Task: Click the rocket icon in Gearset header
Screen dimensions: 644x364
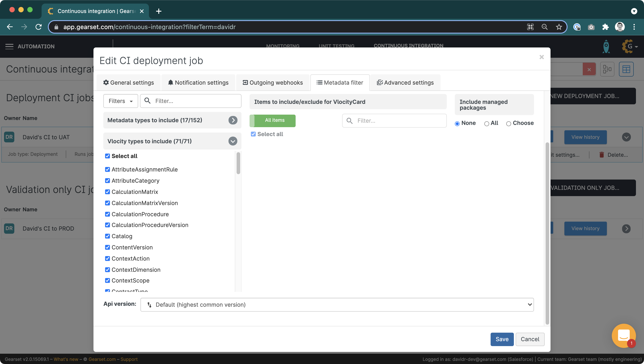Action: pos(606,47)
